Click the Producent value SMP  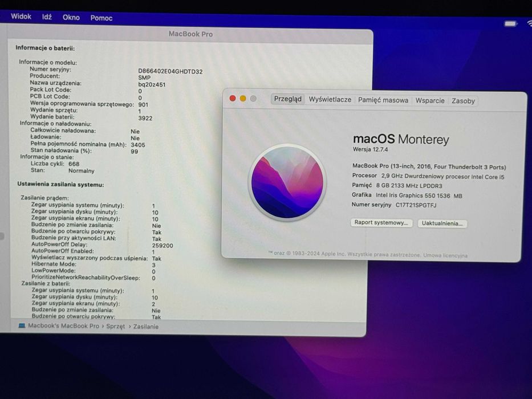coord(144,78)
